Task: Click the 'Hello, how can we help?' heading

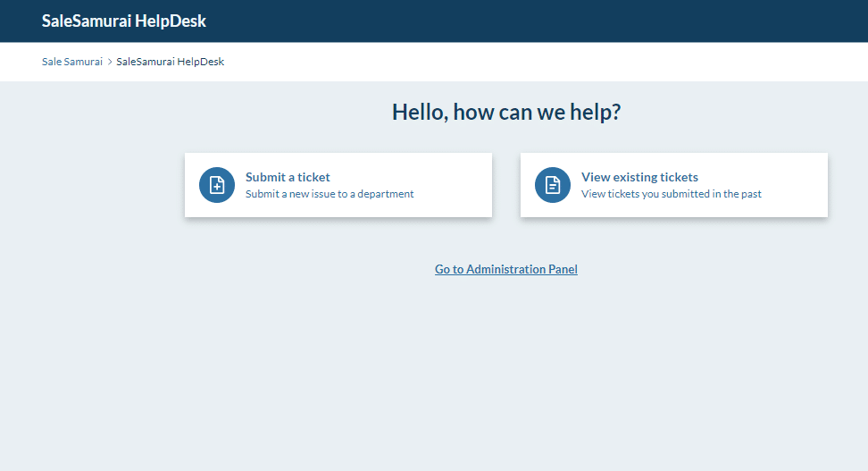Action: click(506, 112)
